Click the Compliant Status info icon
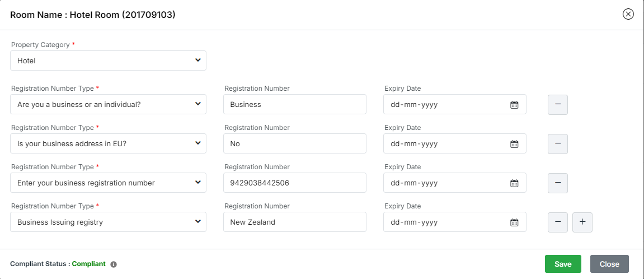 pyautogui.click(x=114, y=264)
